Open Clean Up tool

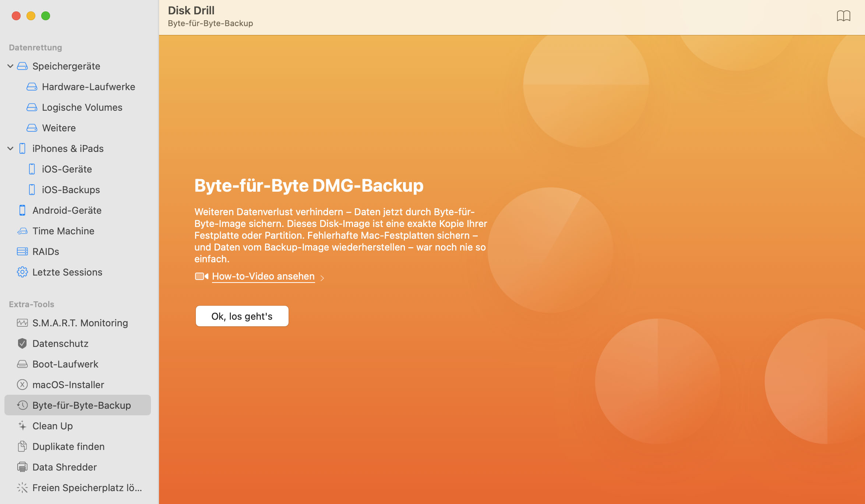click(x=52, y=425)
